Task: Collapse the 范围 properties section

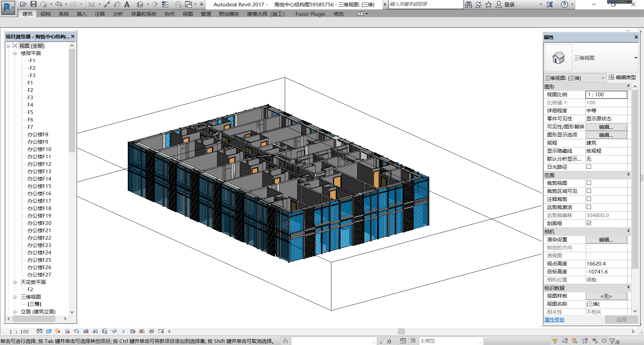Action: (x=628, y=175)
